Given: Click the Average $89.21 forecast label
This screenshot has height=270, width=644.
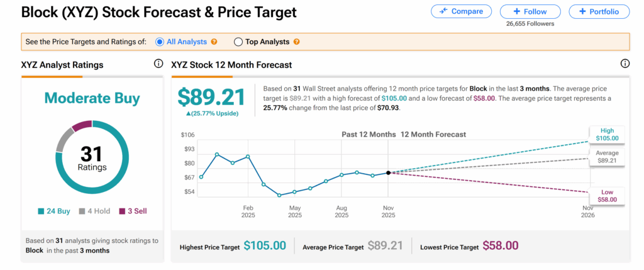Looking at the screenshot, I should [607, 157].
